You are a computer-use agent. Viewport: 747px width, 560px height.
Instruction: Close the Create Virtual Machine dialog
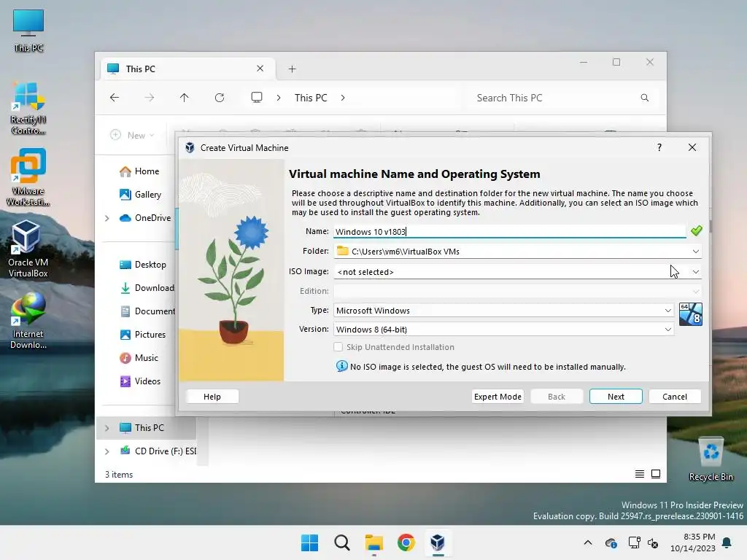(x=692, y=147)
